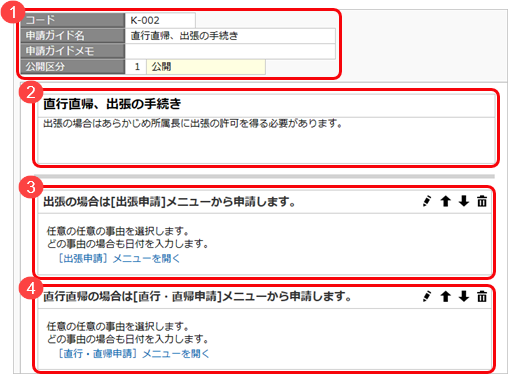Open the [出張申請] メニューを開く link

pos(119,258)
